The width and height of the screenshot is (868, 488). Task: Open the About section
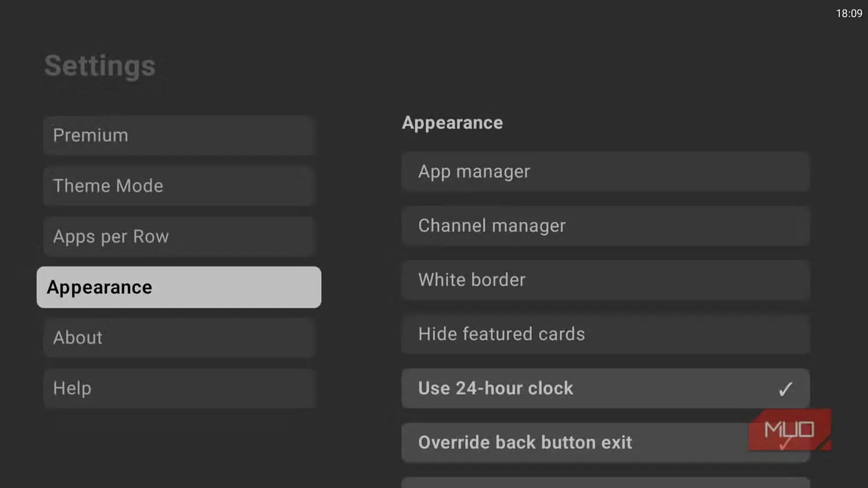tap(179, 338)
